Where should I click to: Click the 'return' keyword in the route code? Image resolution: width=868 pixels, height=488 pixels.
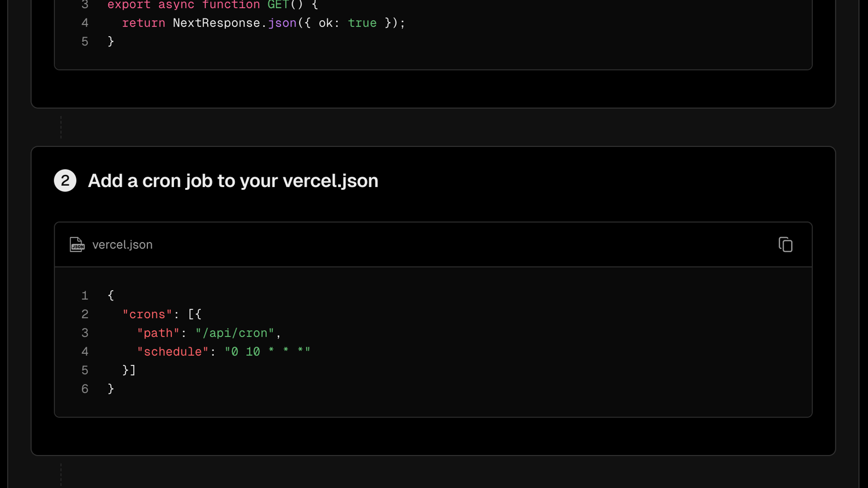point(144,23)
